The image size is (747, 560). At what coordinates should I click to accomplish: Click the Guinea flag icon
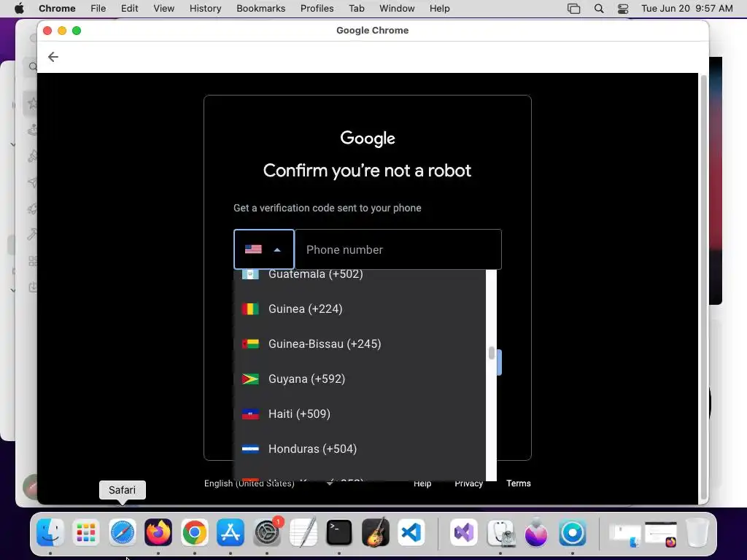(x=250, y=309)
